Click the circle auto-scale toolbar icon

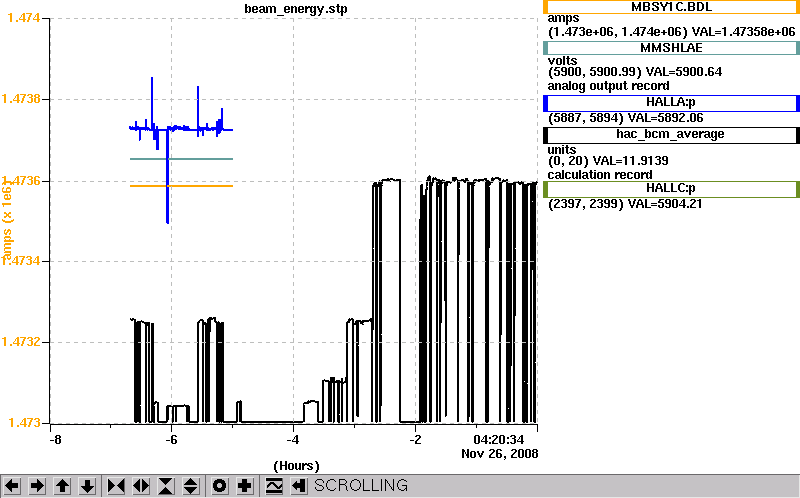[x=220, y=486]
